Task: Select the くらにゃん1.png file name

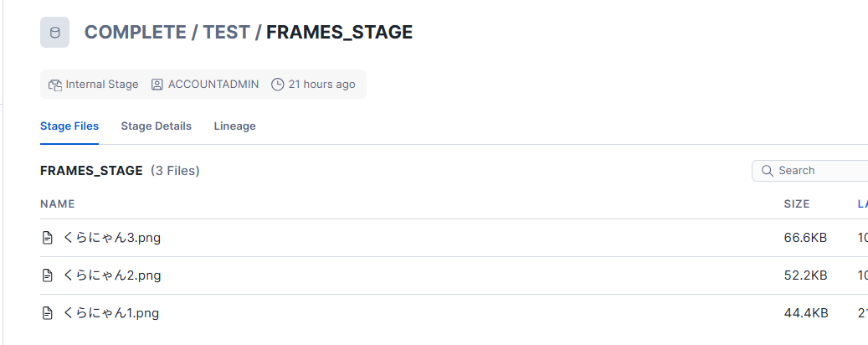Action: pos(111,313)
